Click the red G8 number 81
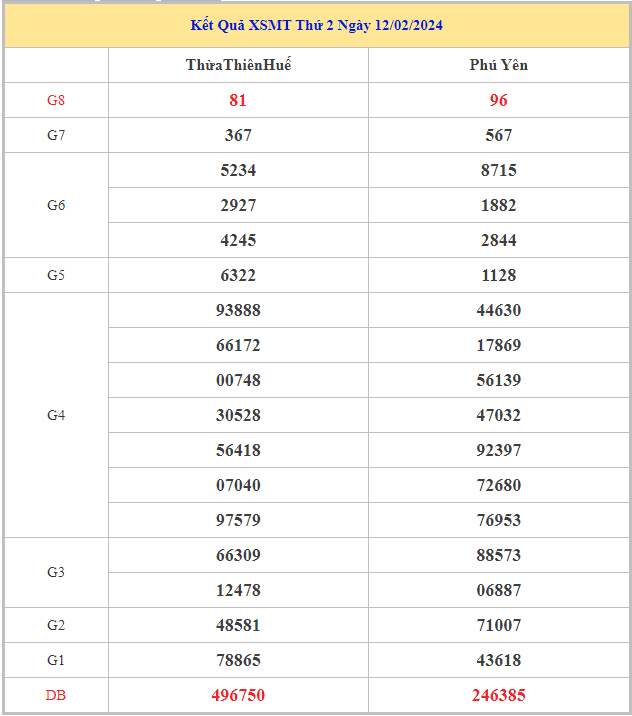The image size is (632, 716). (x=238, y=100)
